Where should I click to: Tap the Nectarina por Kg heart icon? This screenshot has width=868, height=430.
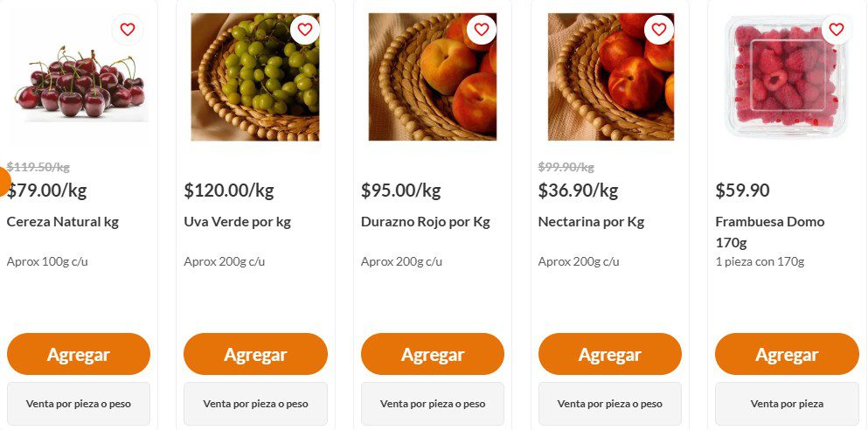659,30
